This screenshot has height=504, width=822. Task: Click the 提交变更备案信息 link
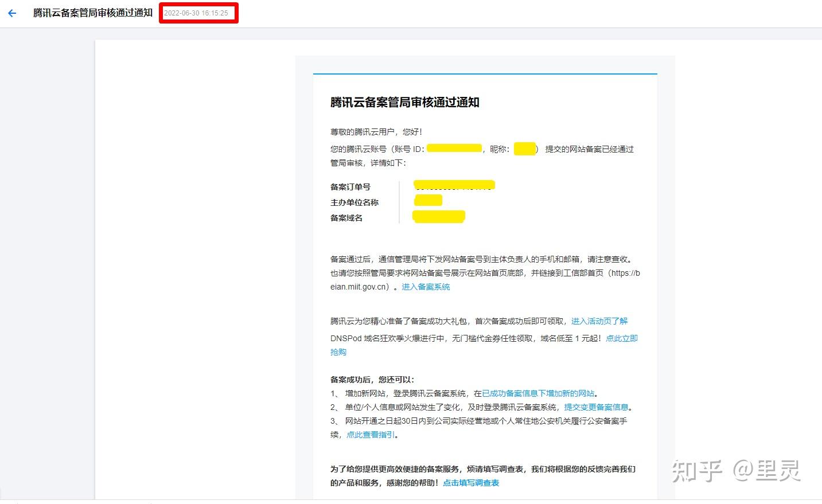[x=596, y=407]
